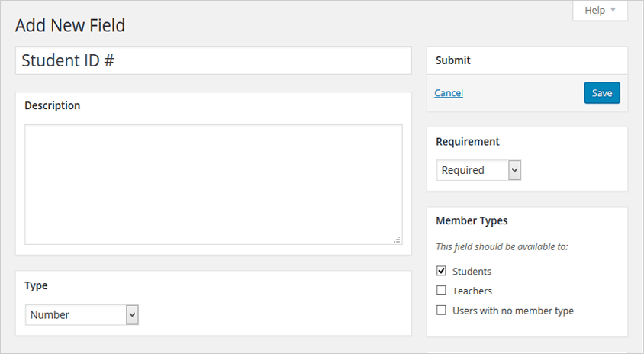Focus the Description text area
The image size is (644, 354).
click(213, 184)
